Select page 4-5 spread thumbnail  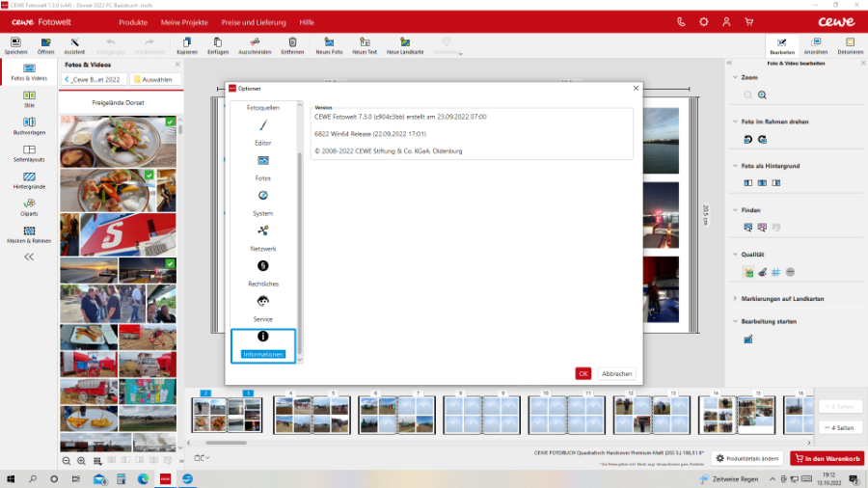pos(311,416)
